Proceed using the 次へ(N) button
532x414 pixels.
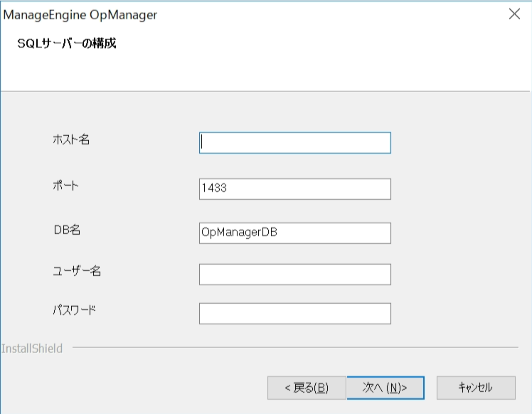[x=385, y=388]
